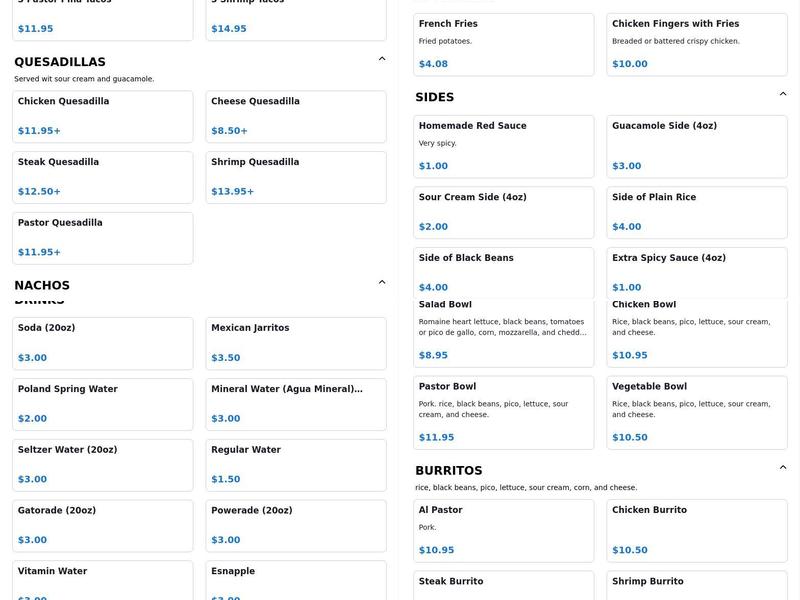Collapse the Sides section chevron

coord(783,94)
